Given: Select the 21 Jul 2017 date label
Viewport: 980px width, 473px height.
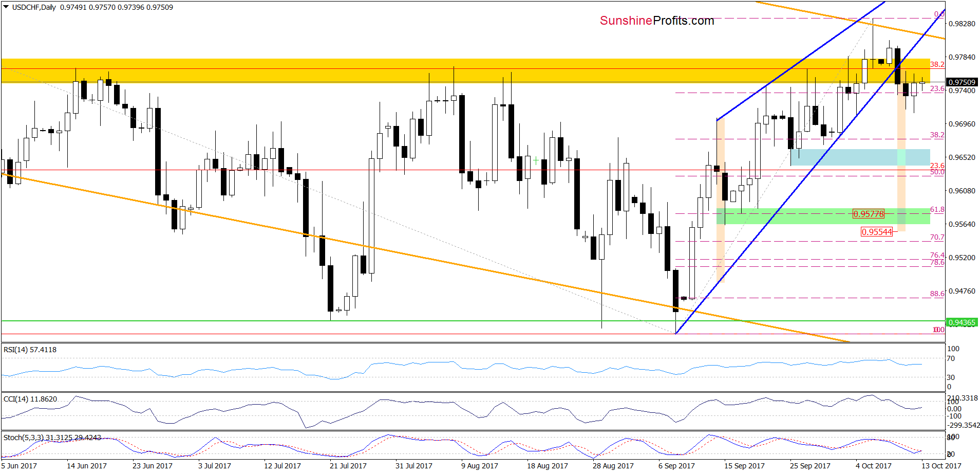Looking at the screenshot, I should (x=348, y=466).
